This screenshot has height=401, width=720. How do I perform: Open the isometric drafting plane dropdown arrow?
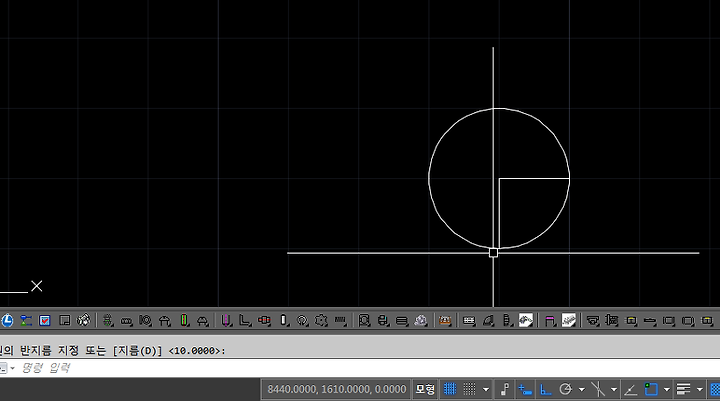[614, 390]
